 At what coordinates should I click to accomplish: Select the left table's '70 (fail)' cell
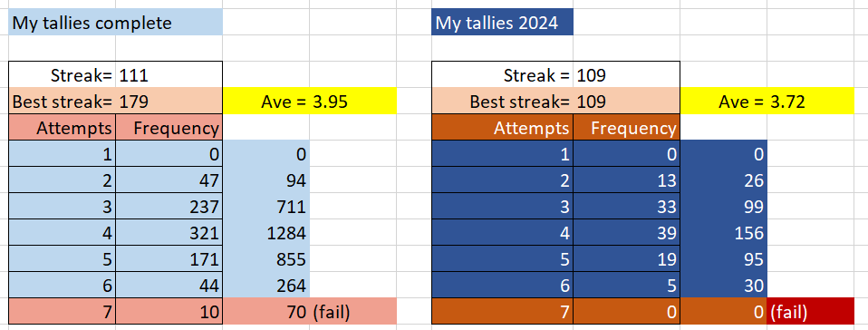pos(310,312)
